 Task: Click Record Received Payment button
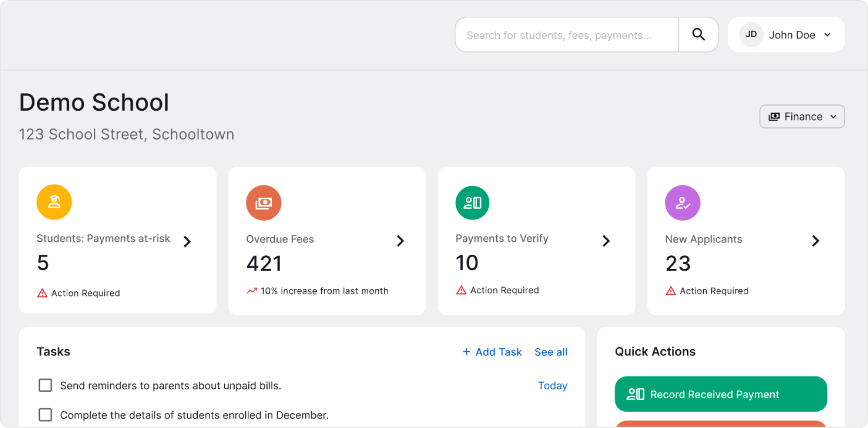pyautogui.click(x=721, y=394)
